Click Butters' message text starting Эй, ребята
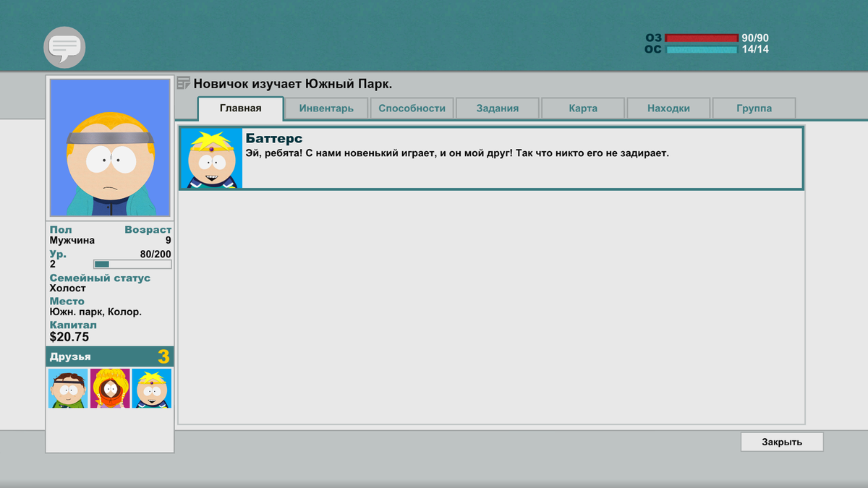The height and width of the screenshot is (488, 868). point(457,153)
